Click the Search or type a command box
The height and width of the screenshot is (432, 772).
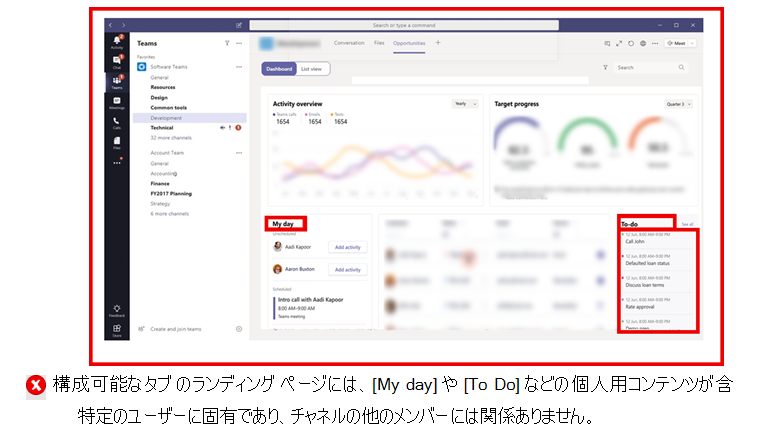pos(404,25)
